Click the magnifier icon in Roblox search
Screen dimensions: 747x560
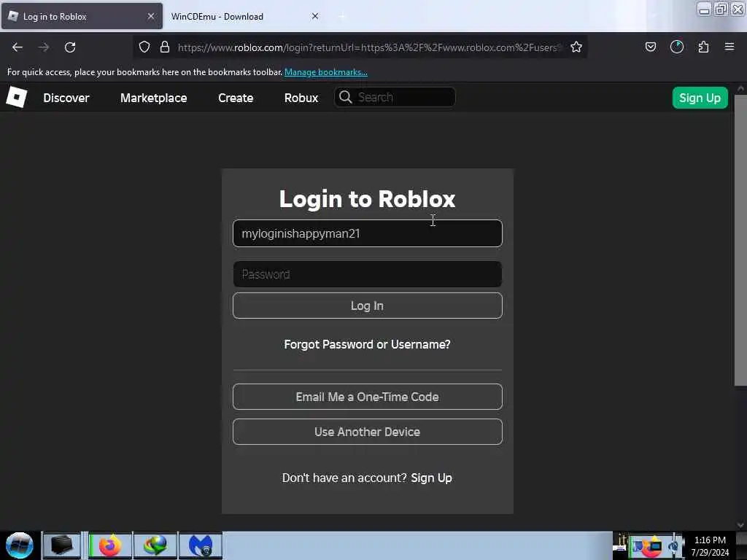tap(345, 97)
